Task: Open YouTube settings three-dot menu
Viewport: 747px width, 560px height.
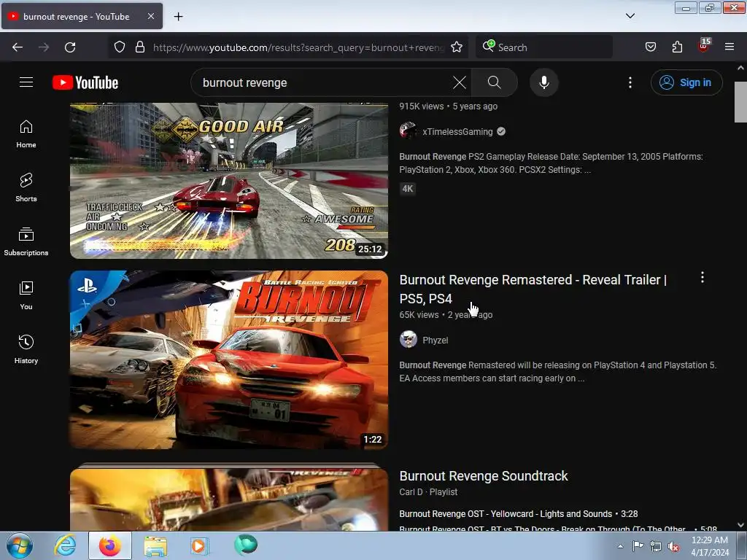Action: pos(630,82)
